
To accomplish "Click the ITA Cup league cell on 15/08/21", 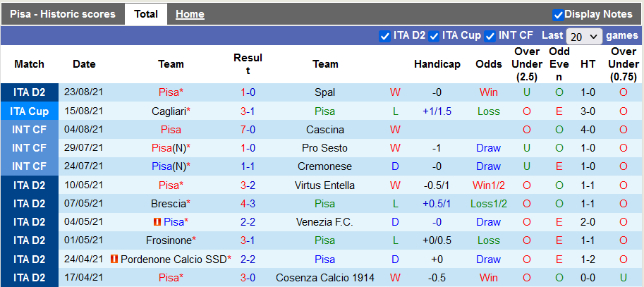I will tap(29, 111).
